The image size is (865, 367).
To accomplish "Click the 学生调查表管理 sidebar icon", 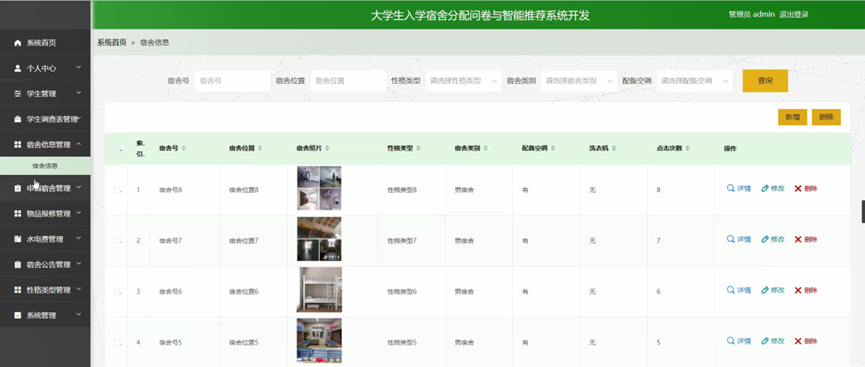I will point(18,119).
